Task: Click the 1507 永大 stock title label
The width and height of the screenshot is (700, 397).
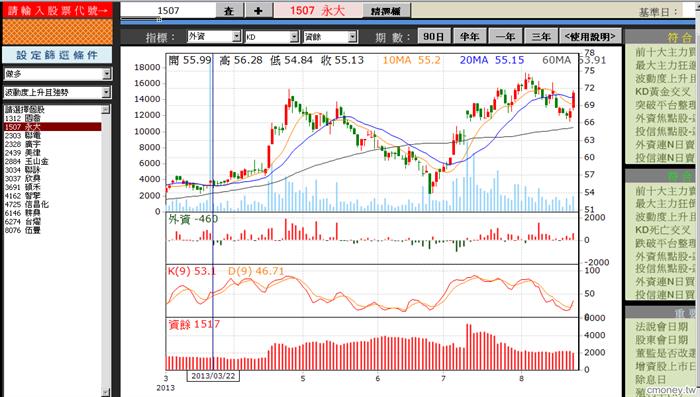Action: click(318, 11)
